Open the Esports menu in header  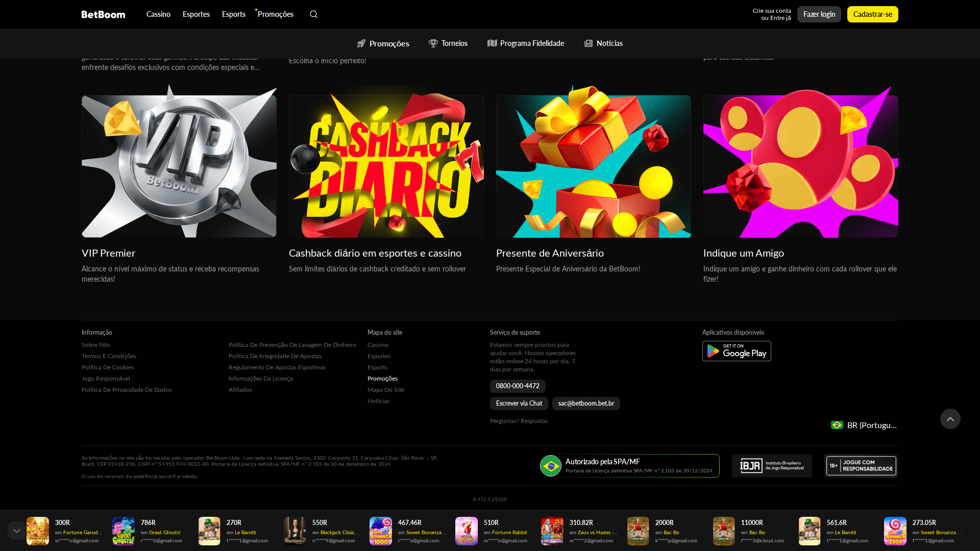[234, 14]
